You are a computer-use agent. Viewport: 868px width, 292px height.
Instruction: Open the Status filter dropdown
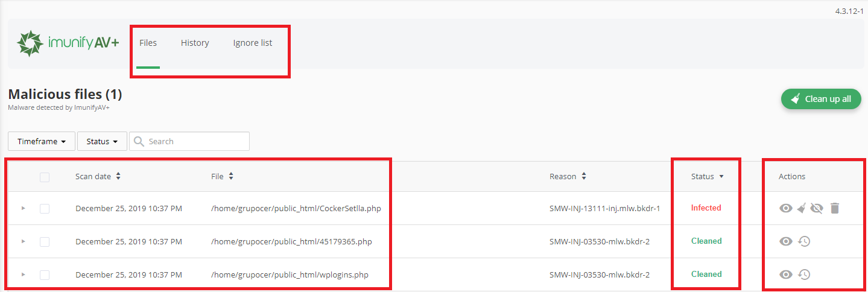coord(101,141)
